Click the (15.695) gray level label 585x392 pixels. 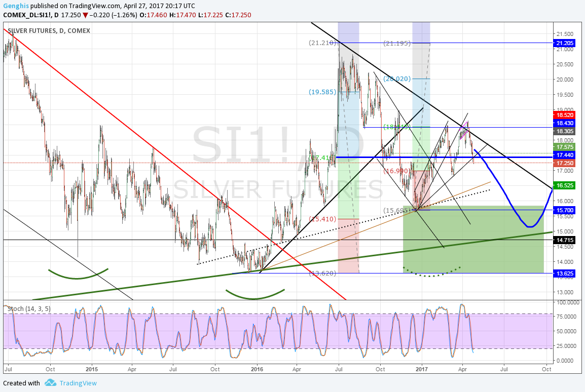click(x=397, y=210)
